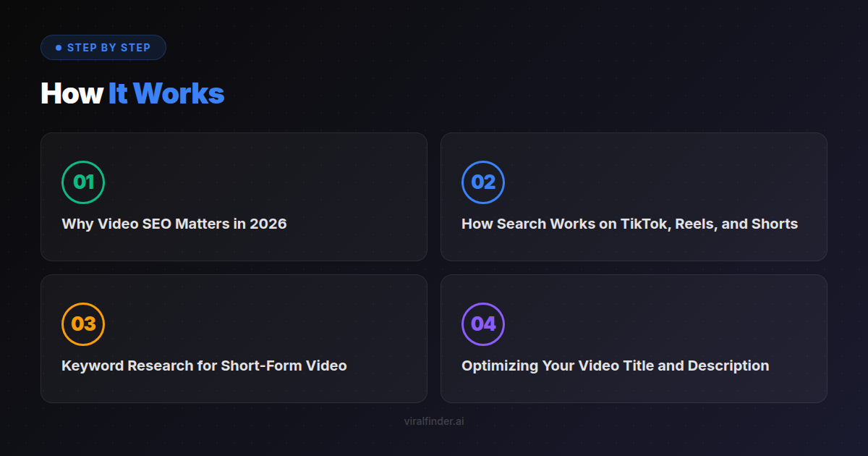Click the blue "It Works" heading text
This screenshot has width=868, height=456.
[166, 93]
